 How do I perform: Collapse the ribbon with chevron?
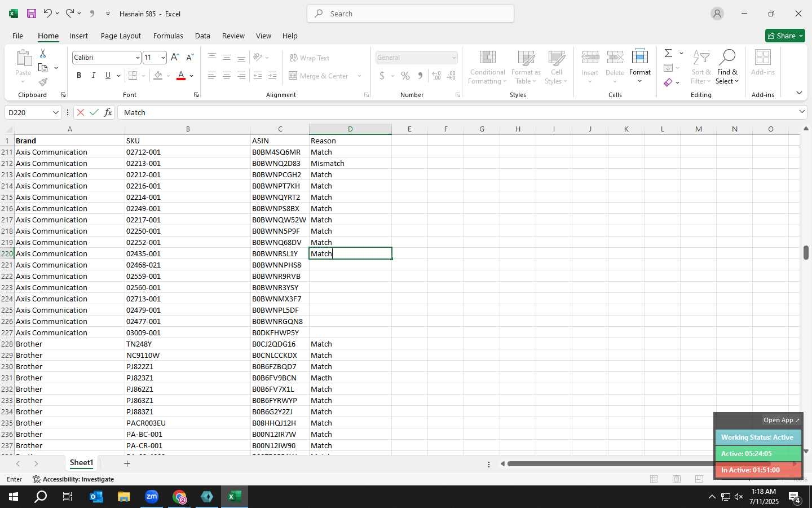pos(800,93)
